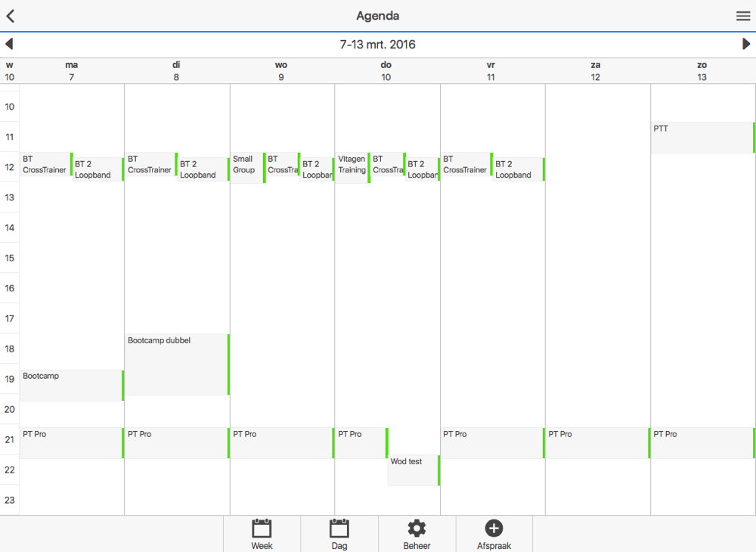This screenshot has height=552, width=756.
Task: Open Monday PT Pro event
Action: (x=73, y=442)
